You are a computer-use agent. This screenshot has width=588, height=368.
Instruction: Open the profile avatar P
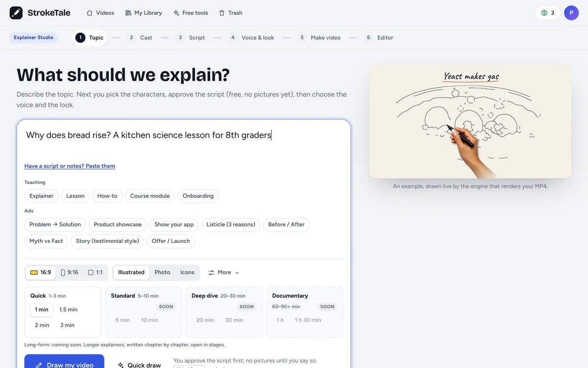tap(571, 13)
